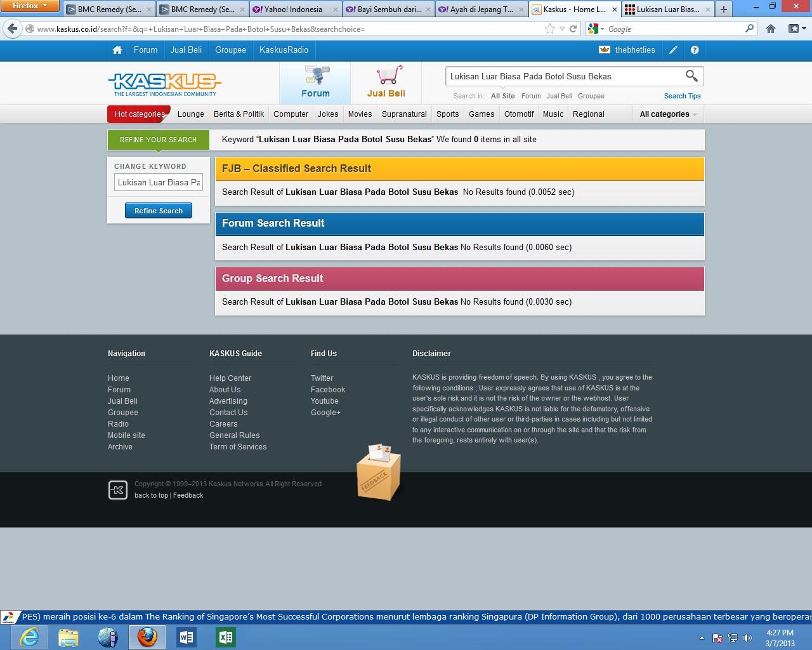Open Microsoft Word from the taskbar
Screen dimensions: 812x650
(x=187, y=637)
